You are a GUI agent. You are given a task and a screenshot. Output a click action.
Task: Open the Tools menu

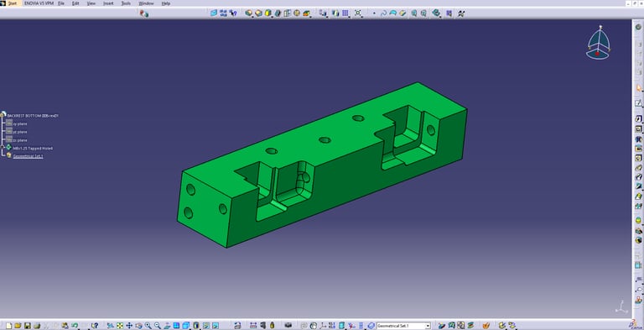tap(126, 3)
